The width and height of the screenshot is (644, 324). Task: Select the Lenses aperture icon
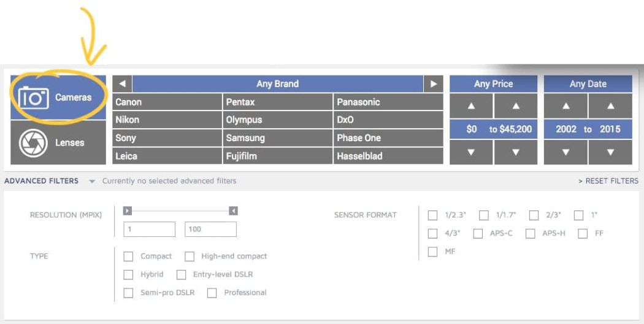pyautogui.click(x=34, y=143)
